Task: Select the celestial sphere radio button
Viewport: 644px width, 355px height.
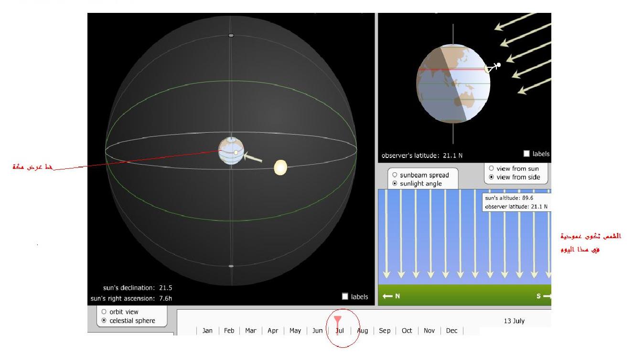Action: coord(104,321)
